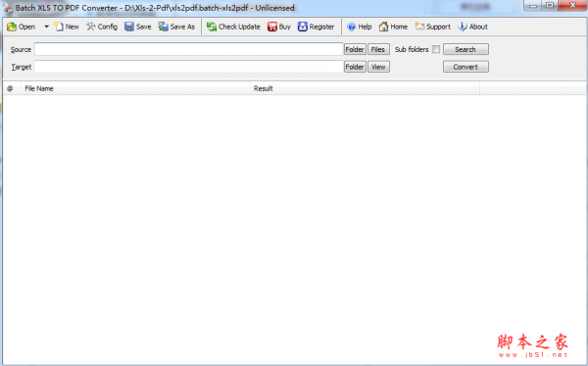Close the Batch XLS TO PDF window

click(x=572, y=6)
